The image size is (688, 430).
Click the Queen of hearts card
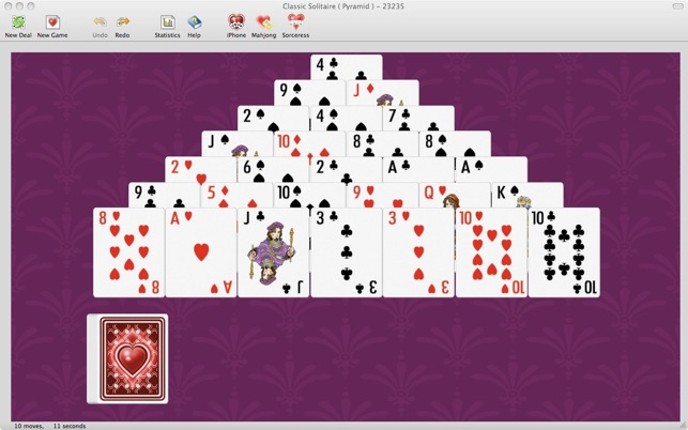pyautogui.click(x=455, y=195)
